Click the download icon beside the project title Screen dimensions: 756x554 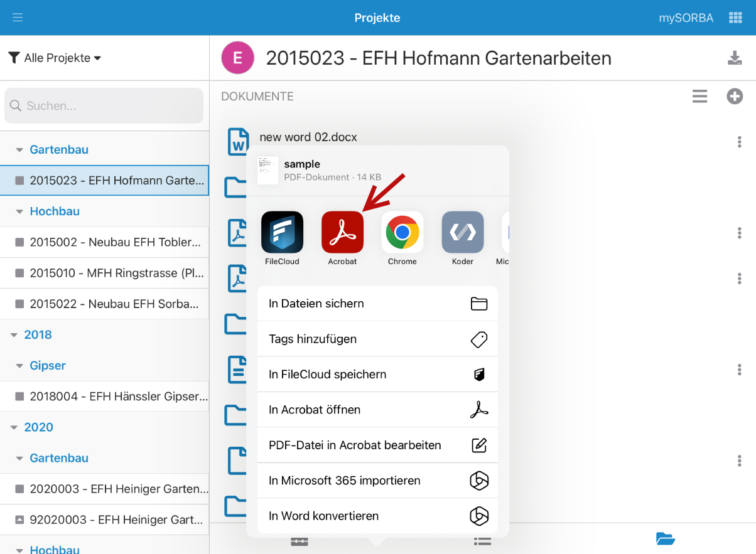734,58
